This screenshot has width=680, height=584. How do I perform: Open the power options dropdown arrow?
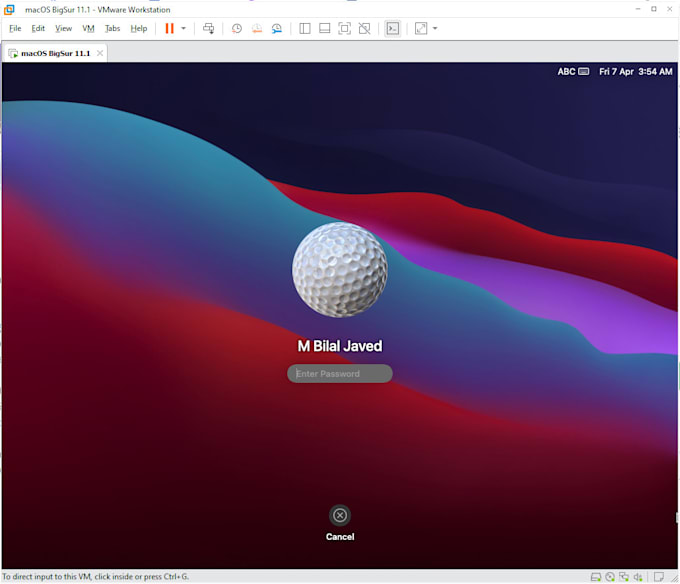pos(183,29)
